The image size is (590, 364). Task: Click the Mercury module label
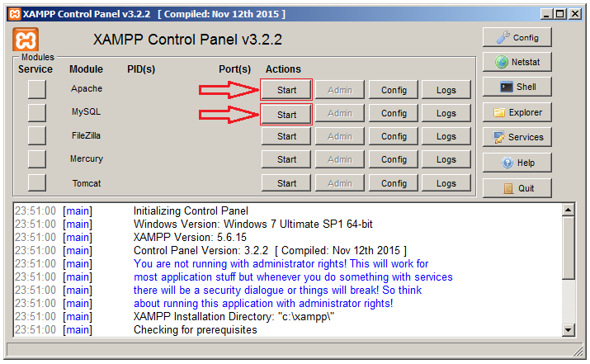(87, 158)
